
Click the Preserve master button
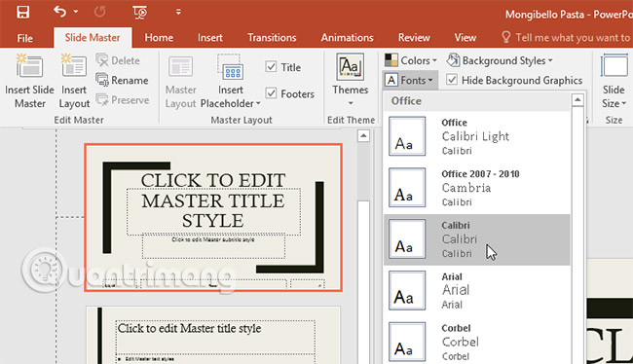[x=123, y=99]
